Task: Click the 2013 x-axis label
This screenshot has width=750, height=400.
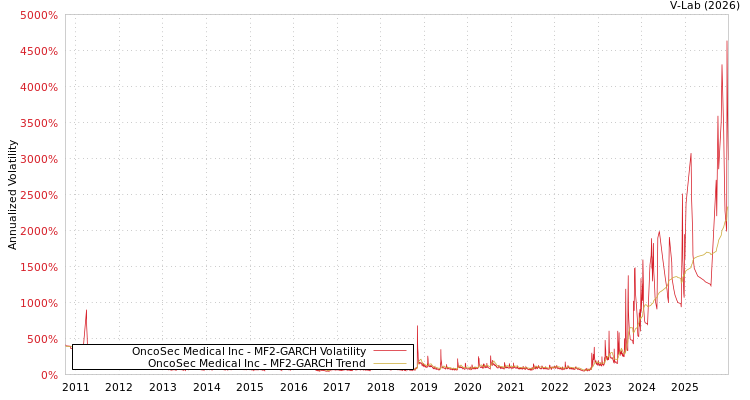Action: 163,387
